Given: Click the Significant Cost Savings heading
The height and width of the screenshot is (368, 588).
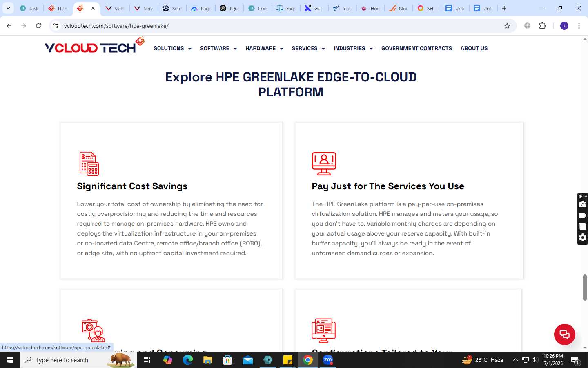Looking at the screenshot, I should (132, 186).
